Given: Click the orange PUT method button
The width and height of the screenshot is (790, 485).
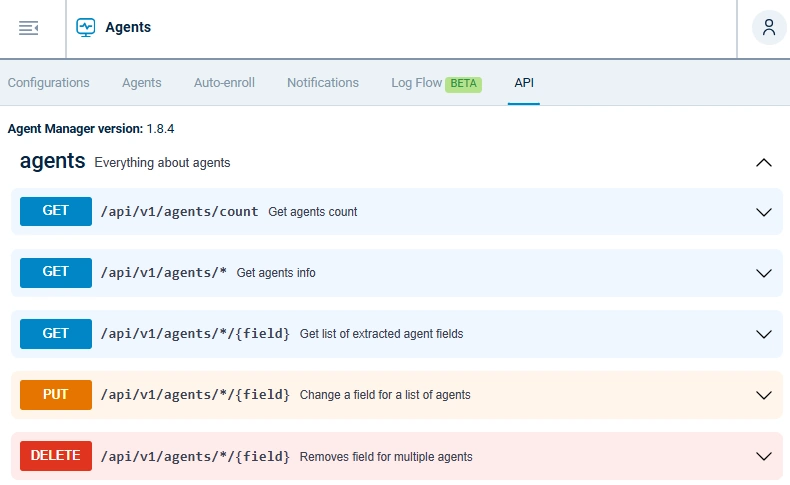Looking at the screenshot, I should [x=56, y=394].
